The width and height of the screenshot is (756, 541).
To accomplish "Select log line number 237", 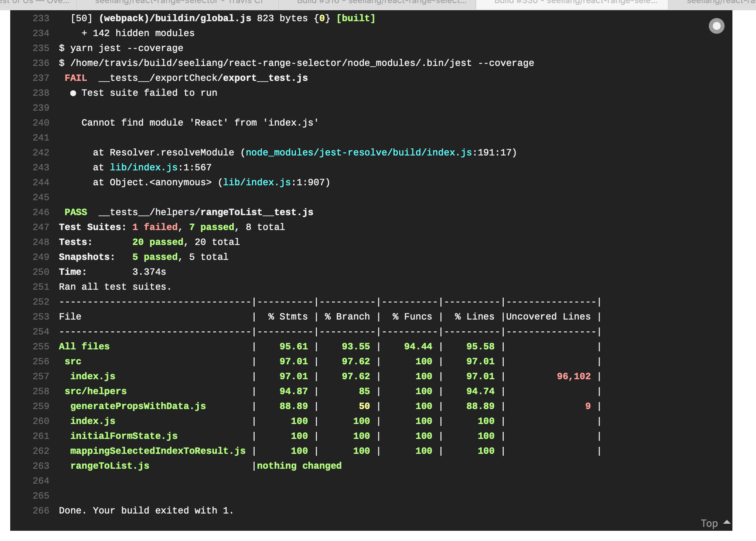I will pyautogui.click(x=41, y=78).
